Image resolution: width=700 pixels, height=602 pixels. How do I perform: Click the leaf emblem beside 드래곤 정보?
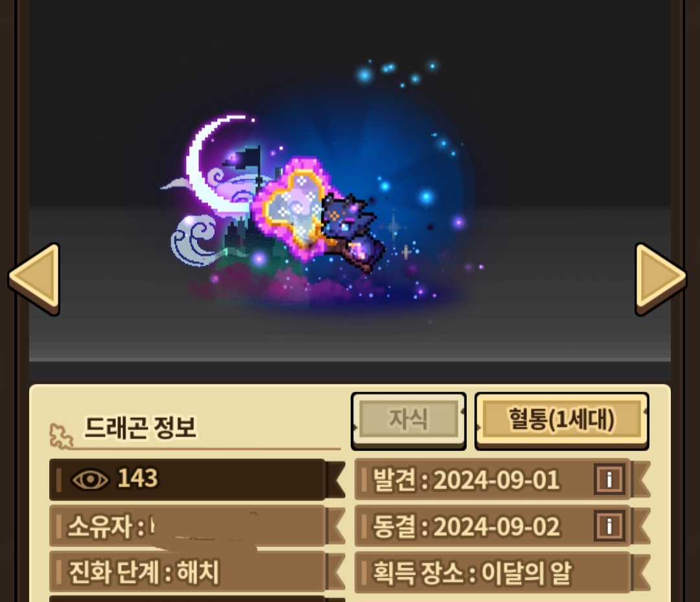(61, 435)
